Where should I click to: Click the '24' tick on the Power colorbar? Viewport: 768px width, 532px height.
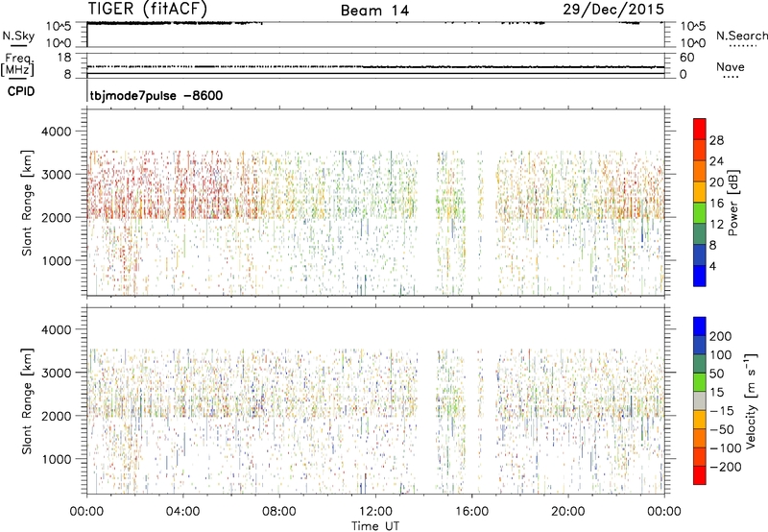716,161
